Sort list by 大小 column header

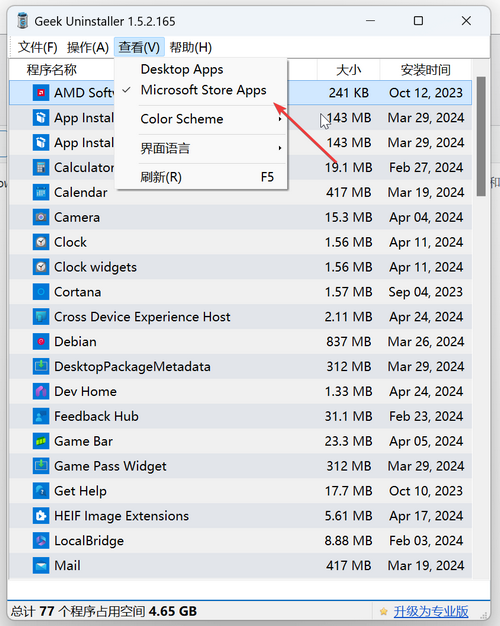pyautogui.click(x=349, y=70)
